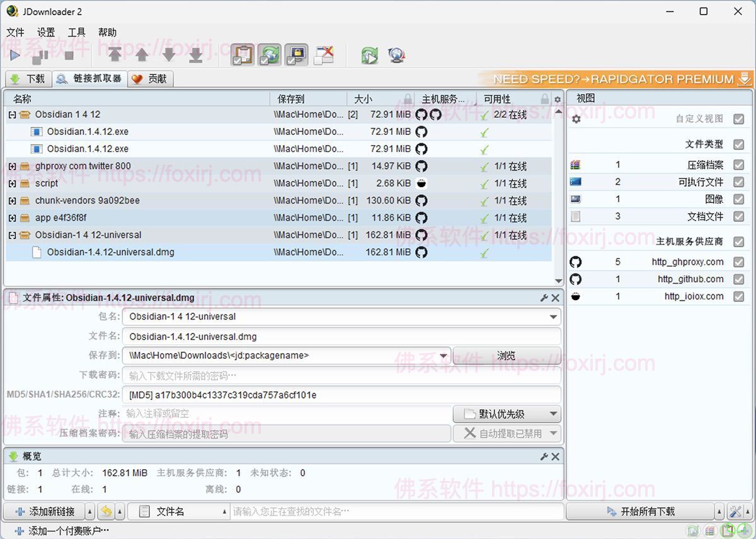Open the 包名 package name dropdown
756x539 pixels.
point(553,317)
